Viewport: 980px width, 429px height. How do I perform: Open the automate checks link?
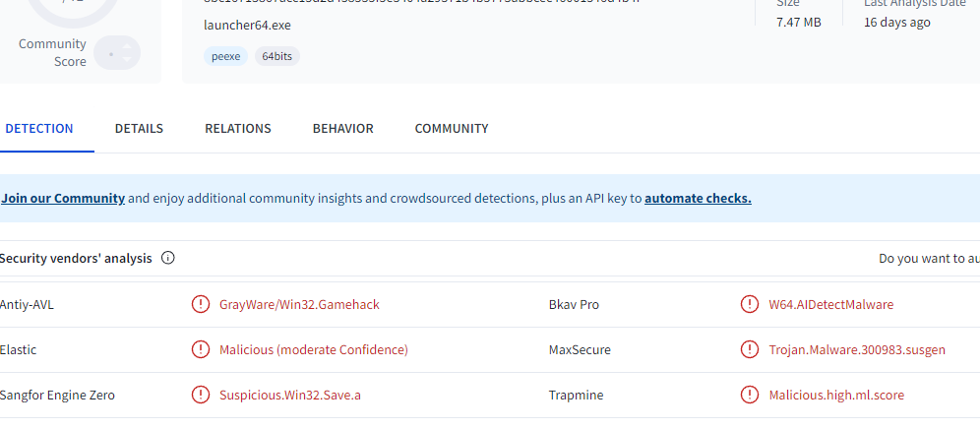coord(699,198)
